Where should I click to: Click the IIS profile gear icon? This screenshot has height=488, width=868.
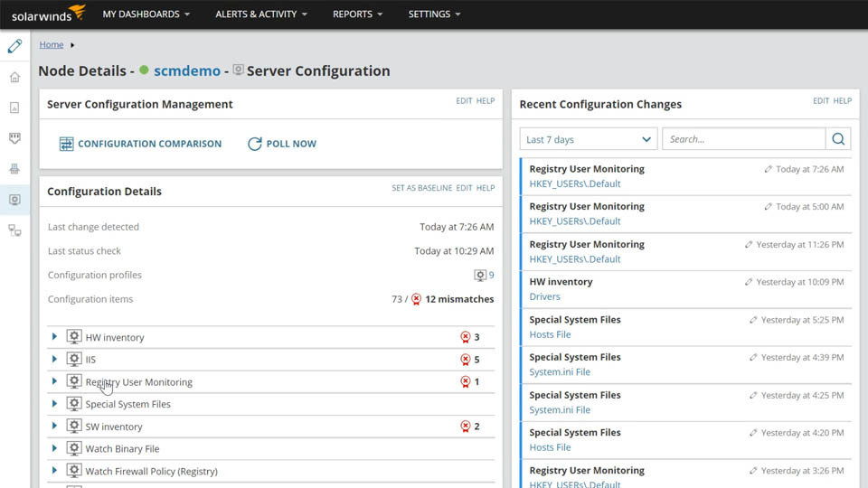(x=74, y=359)
